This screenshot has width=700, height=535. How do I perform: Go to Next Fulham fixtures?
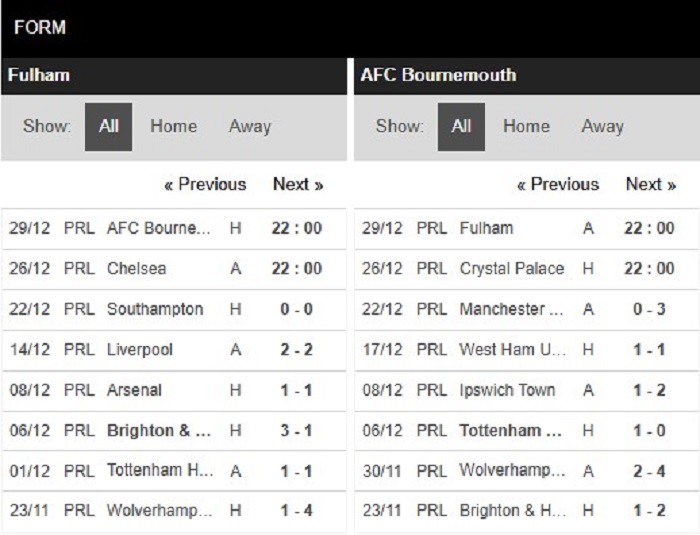coord(298,184)
